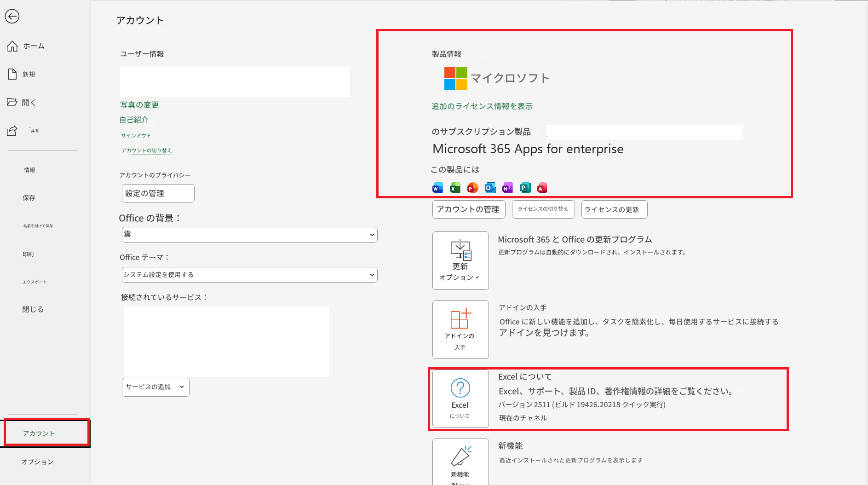Click the Microsoft four-color logo
Screen dimensions: 868x485
click(455, 79)
